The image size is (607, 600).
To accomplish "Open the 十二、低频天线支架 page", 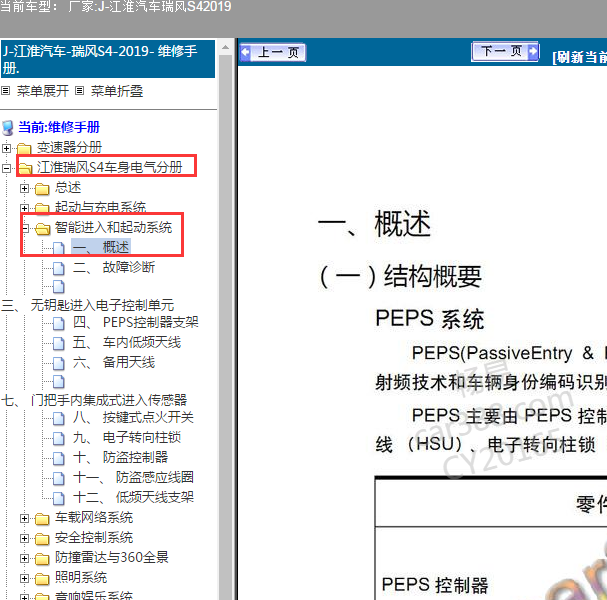I will click(133, 497).
